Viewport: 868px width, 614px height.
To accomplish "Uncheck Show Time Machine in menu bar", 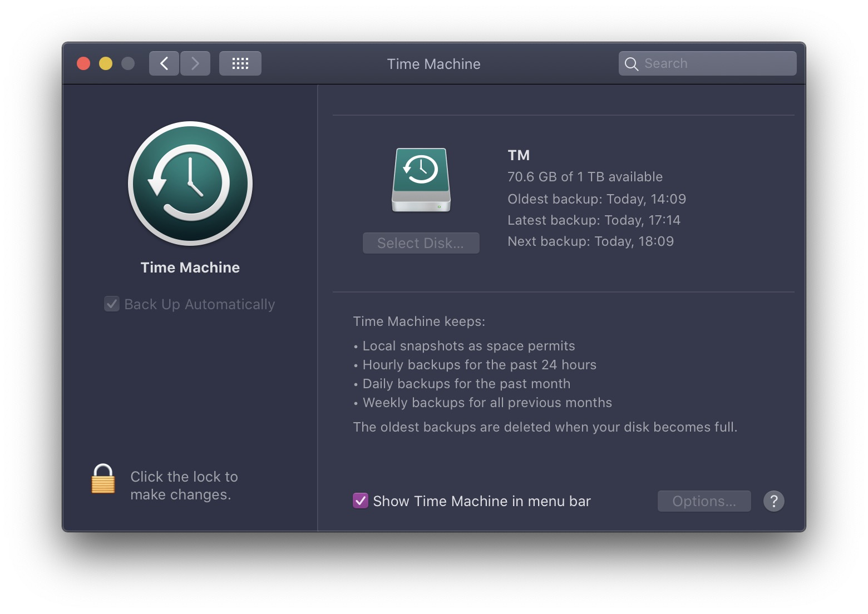I will [x=361, y=501].
